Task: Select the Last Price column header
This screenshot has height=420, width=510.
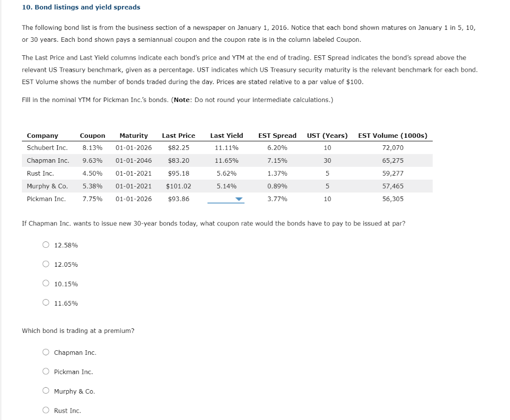Action: pyautogui.click(x=178, y=135)
